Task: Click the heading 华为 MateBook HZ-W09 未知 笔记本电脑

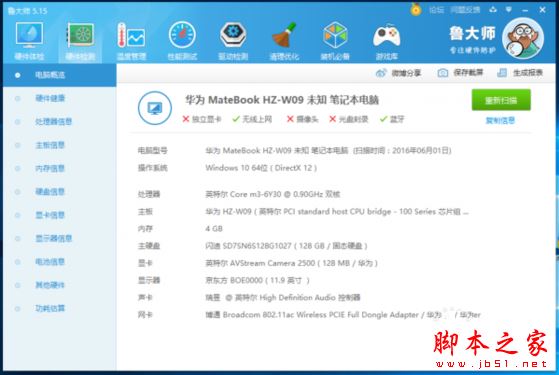Action: pyautogui.click(x=282, y=100)
